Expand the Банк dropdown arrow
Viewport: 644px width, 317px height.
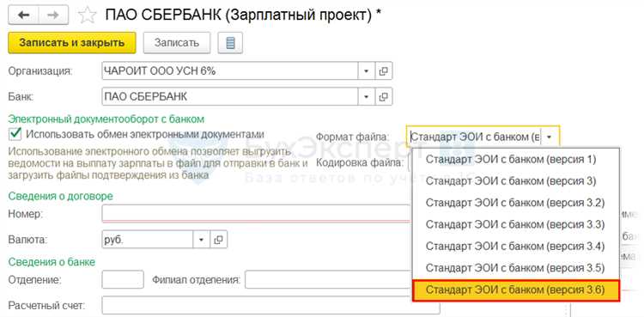[366, 97]
